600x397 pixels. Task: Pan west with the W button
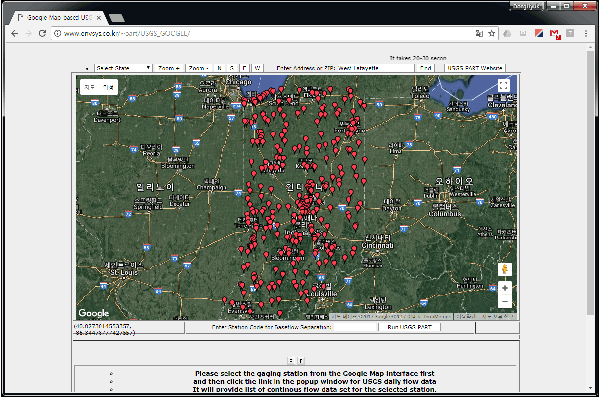click(x=257, y=68)
